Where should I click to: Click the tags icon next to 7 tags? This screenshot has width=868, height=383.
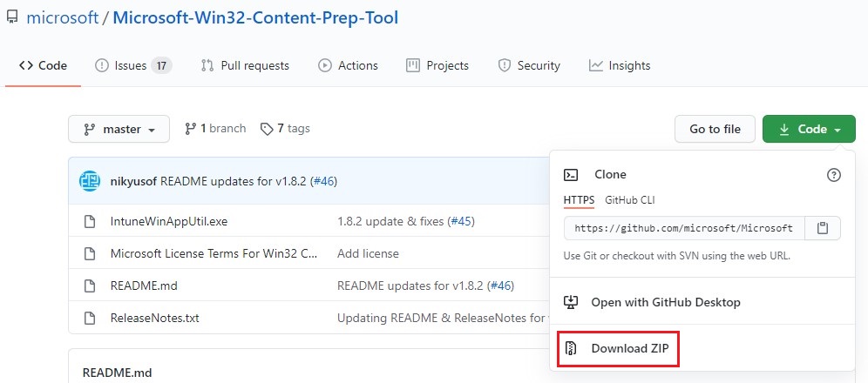(x=267, y=129)
